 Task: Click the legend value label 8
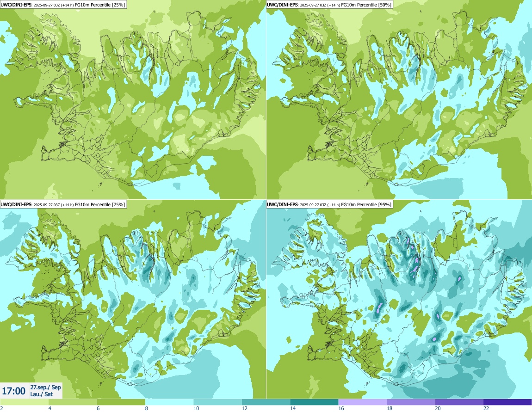pos(147,408)
